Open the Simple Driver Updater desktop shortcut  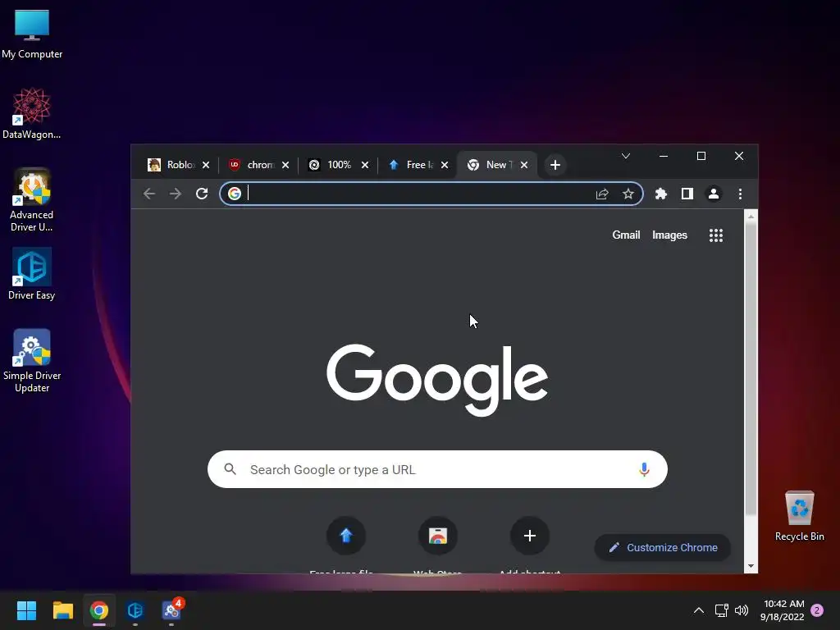tap(32, 361)
